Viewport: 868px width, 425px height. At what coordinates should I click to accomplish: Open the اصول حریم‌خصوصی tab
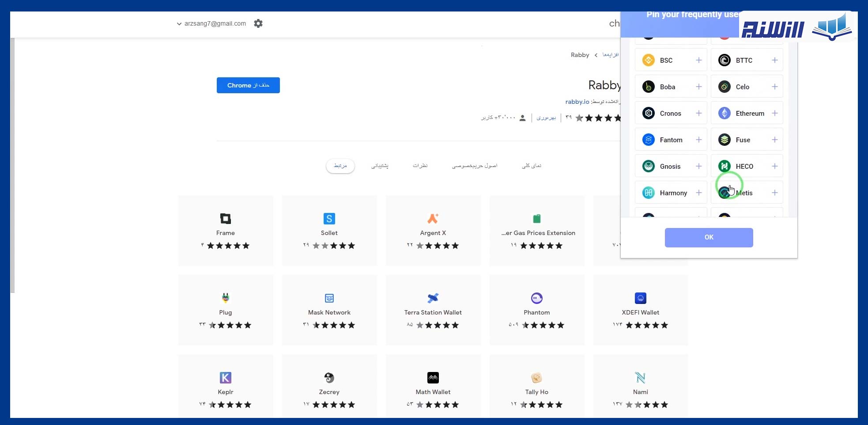[474, 166]
